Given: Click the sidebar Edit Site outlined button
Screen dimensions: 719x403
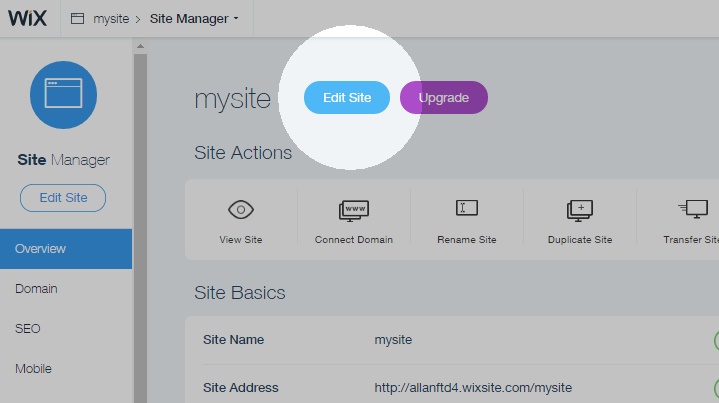Looking at the screenshot, I should (x=63, y=198).
